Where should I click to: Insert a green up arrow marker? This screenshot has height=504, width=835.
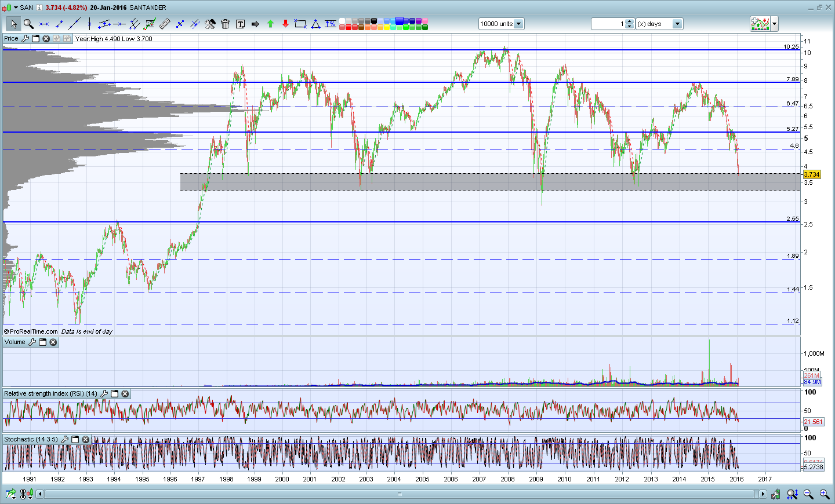270,24
